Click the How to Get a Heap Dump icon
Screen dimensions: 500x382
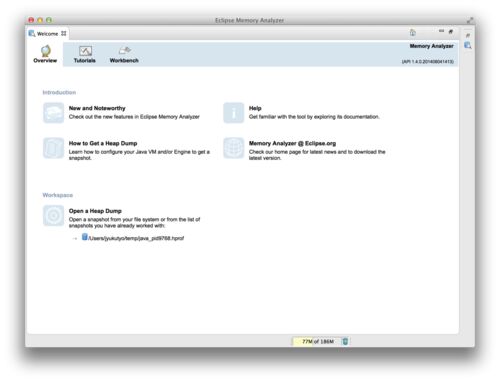[x=53, y=148]
